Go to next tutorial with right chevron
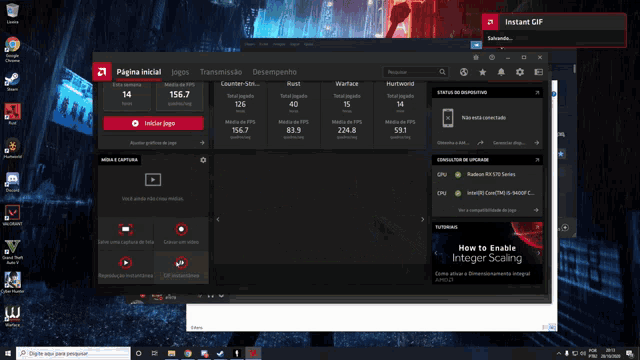 point(539,253)
